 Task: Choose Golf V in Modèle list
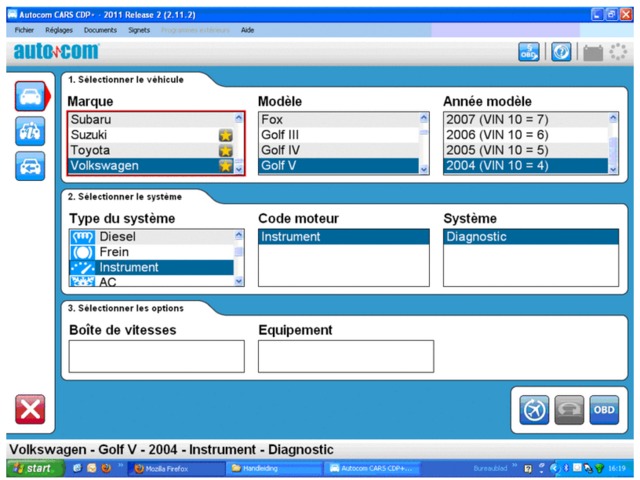(x=339, y=166)
